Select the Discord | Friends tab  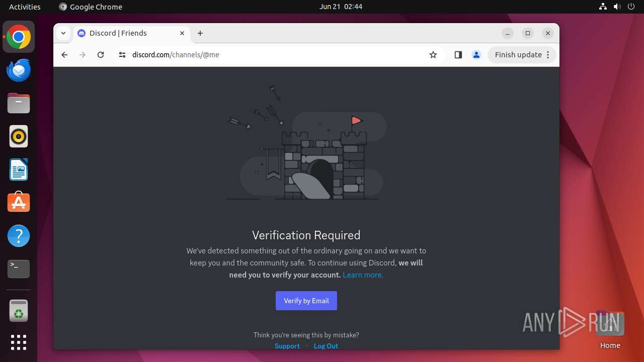(132, 33)
